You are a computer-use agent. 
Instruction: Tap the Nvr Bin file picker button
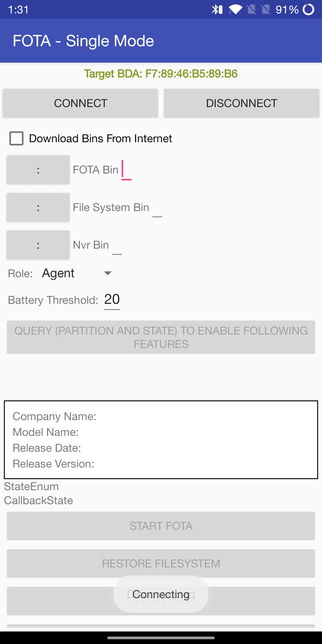click(38, 245)
